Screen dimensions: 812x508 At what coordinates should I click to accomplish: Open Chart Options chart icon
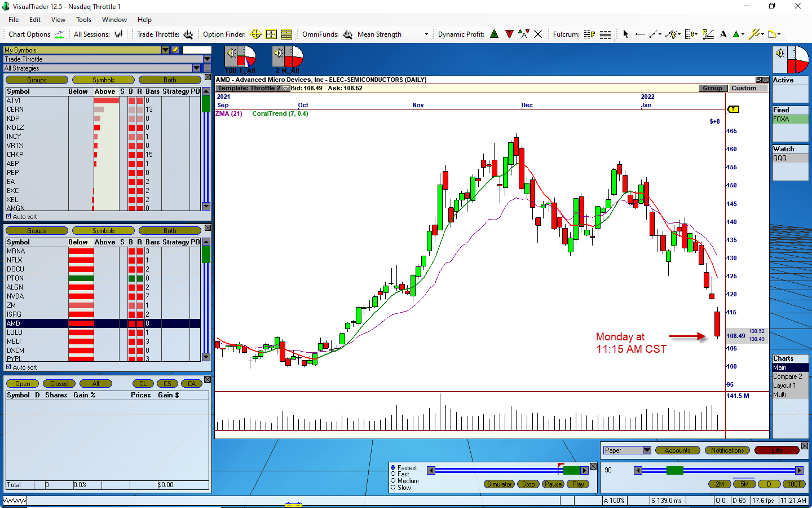pos(59,34)
